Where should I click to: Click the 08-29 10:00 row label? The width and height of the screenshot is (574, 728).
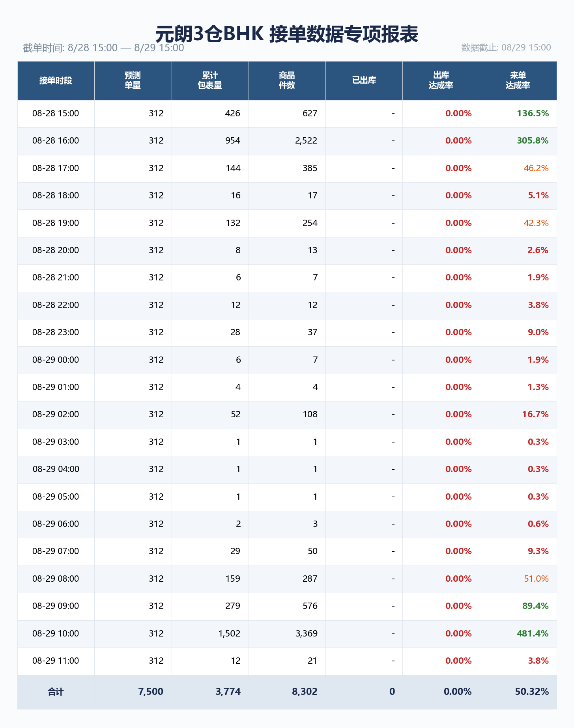pos(56,633)
